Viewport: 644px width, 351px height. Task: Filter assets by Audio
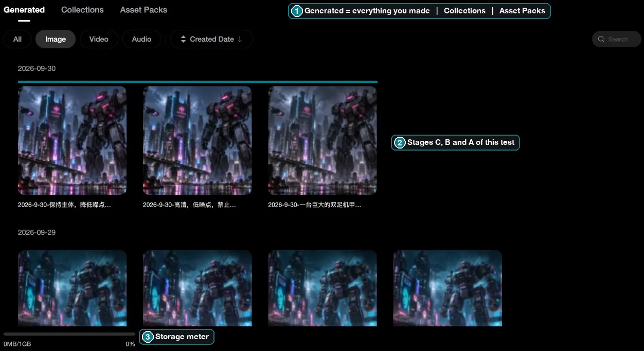click(x=141, y=39)
